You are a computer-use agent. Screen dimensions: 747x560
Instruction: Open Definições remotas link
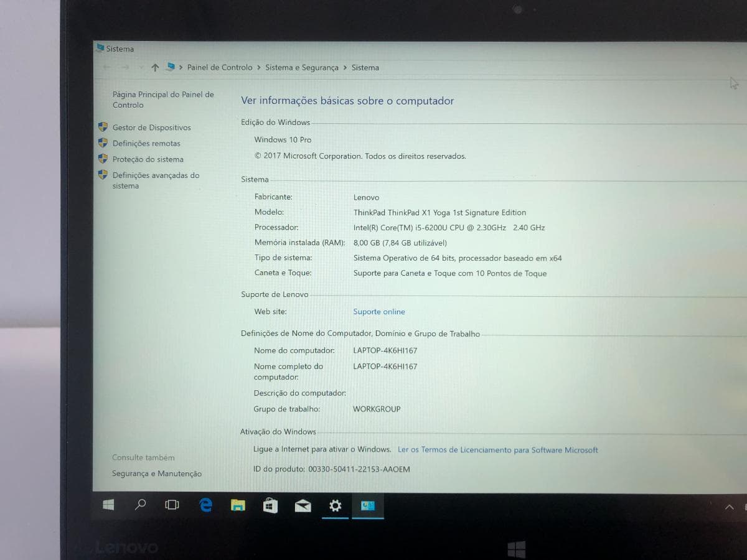146,143
